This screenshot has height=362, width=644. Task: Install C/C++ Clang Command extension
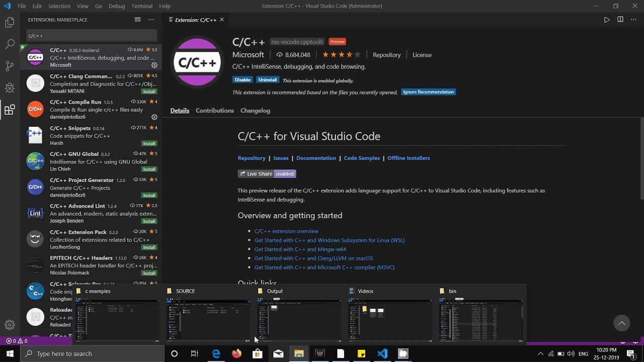coord(149,92)
